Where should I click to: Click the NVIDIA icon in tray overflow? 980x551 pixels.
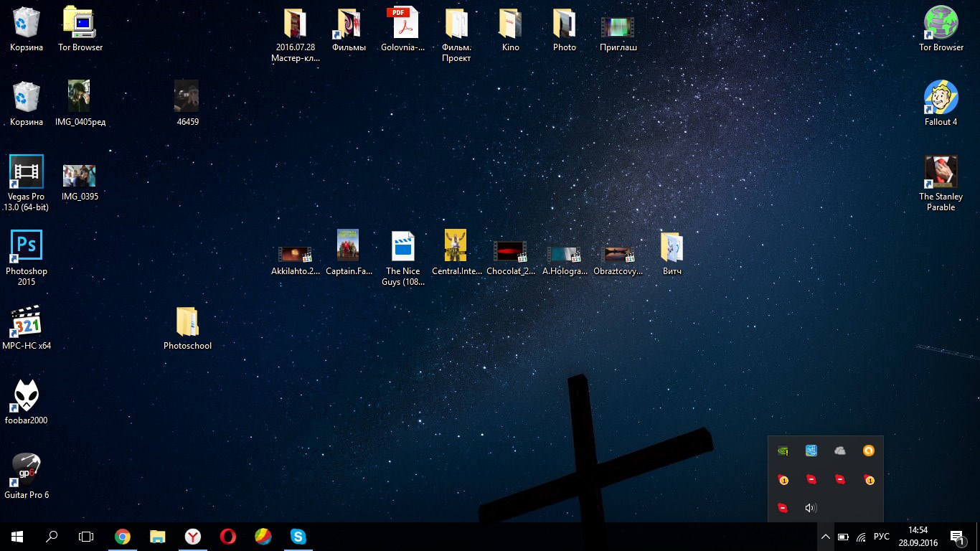[x=783, y=451]
